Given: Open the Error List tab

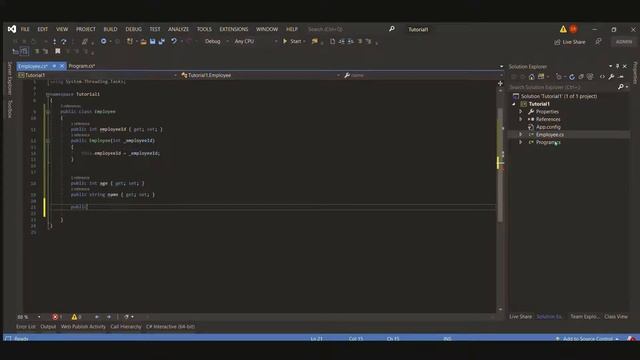Looking at the screenshot, I should (x=26, y=327).
